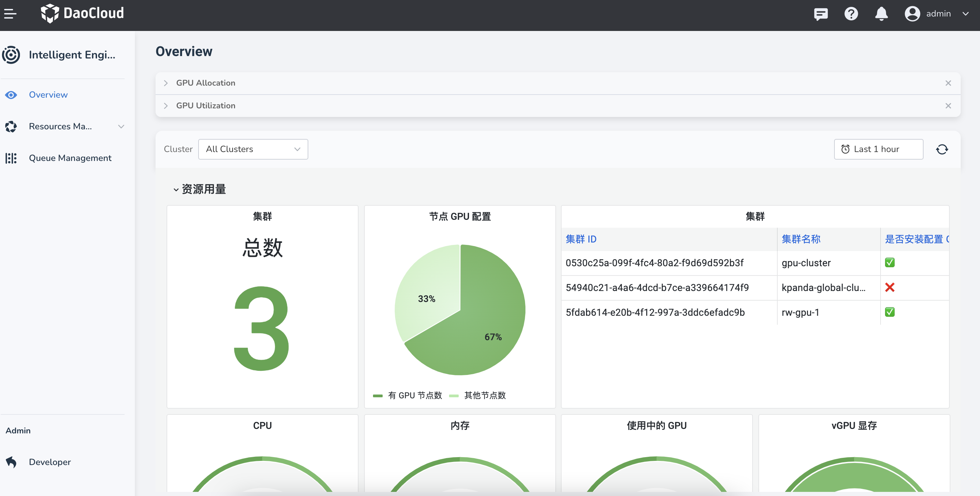Switch to the Developer view

coord(50,462)
